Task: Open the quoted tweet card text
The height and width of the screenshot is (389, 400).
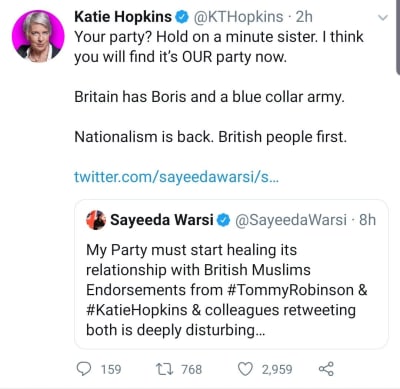Action: tap(227, 290)
